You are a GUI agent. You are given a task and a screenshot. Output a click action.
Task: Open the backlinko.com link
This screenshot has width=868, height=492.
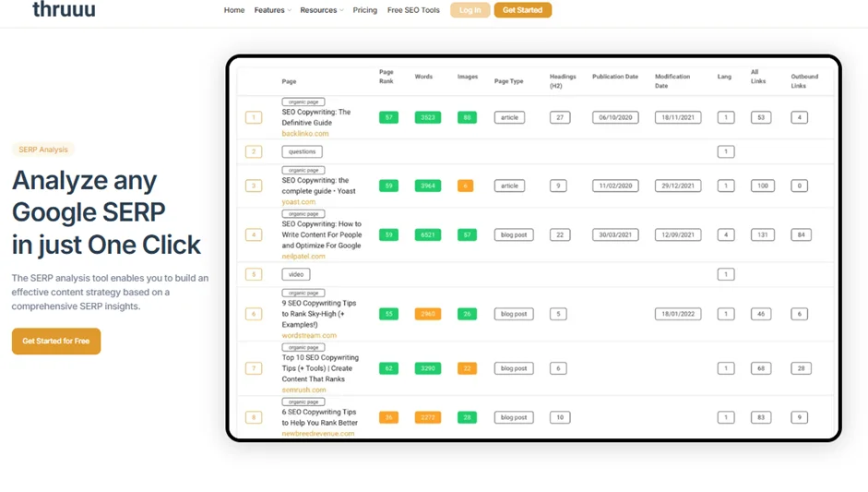305,134
